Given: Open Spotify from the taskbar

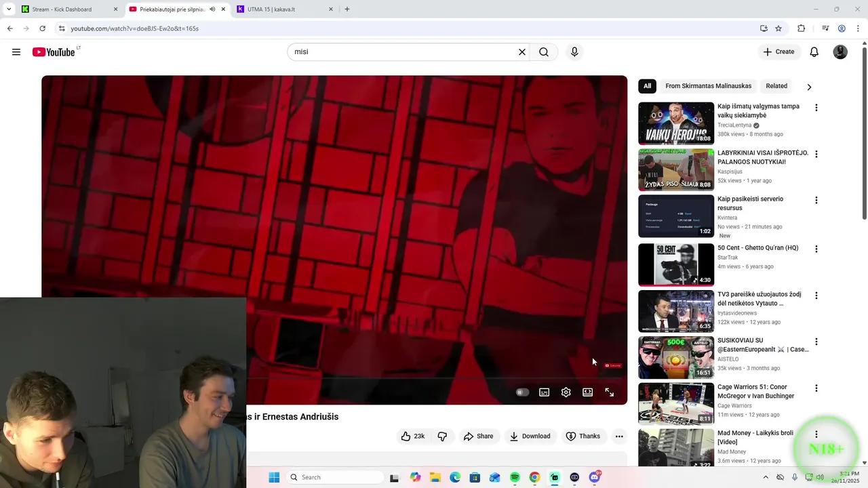Looking at the screenshot, I should coord(515,478).
